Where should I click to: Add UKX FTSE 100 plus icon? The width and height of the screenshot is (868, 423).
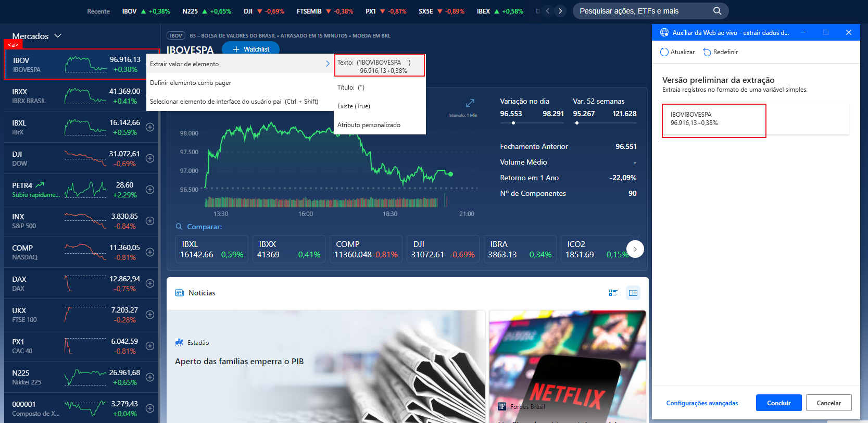click(150, 315)
